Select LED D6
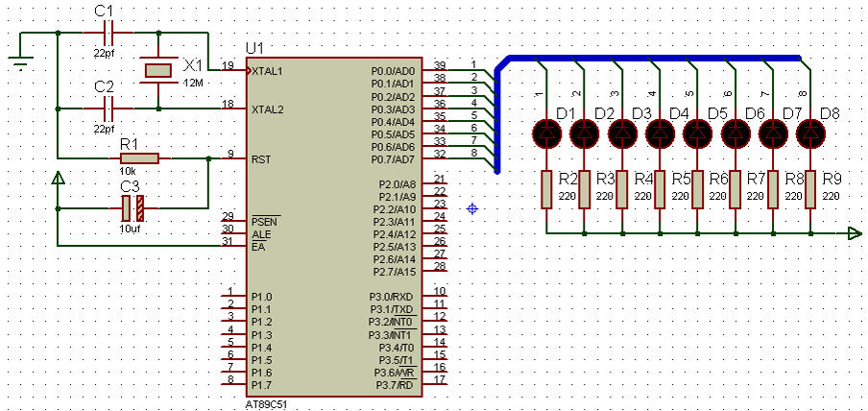Screen dimensions: 868x411 coord(735,133)
